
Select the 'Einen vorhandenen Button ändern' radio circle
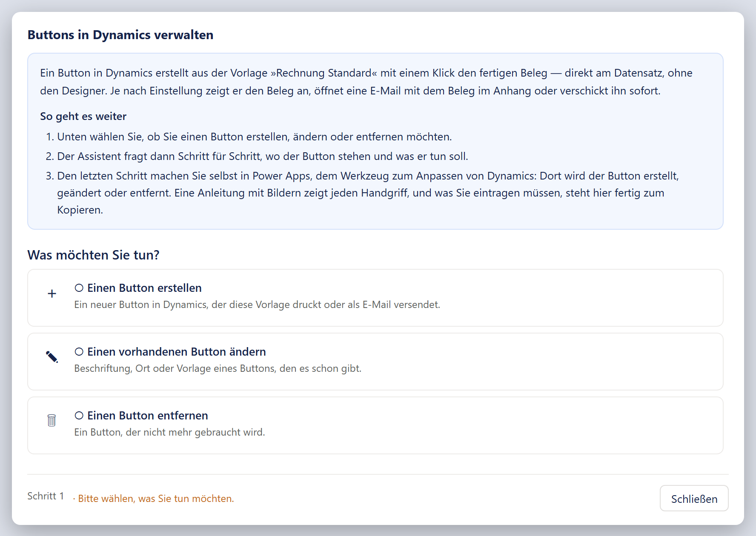[x=79, y=352]
